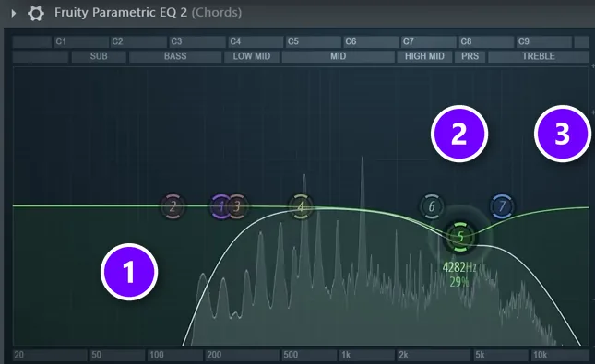Select EQ band 5 green node
This screenshot has width=595, height=364.
(460, 237)
